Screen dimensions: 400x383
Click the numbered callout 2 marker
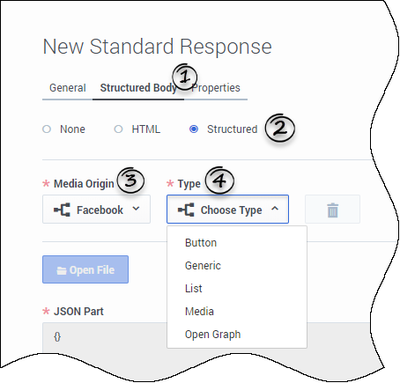280,128
